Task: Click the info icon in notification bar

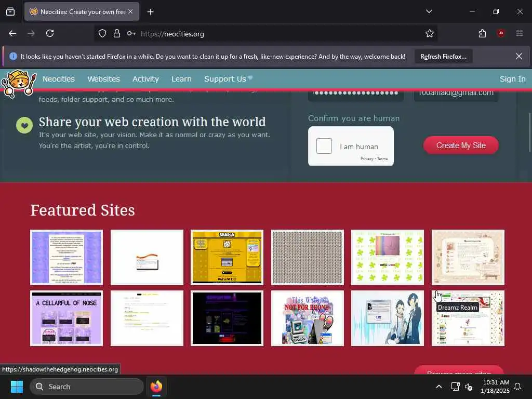Action: (x=13, y=56)
